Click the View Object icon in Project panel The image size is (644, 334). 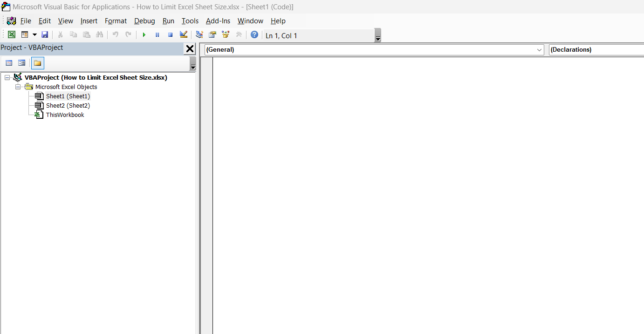tap(22, 63)
